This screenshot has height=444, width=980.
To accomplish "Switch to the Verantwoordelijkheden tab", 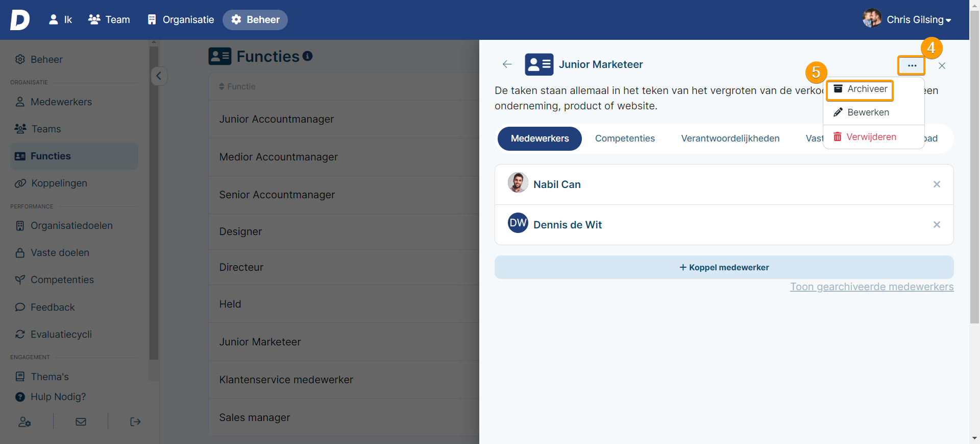I will tap(730, 138).
